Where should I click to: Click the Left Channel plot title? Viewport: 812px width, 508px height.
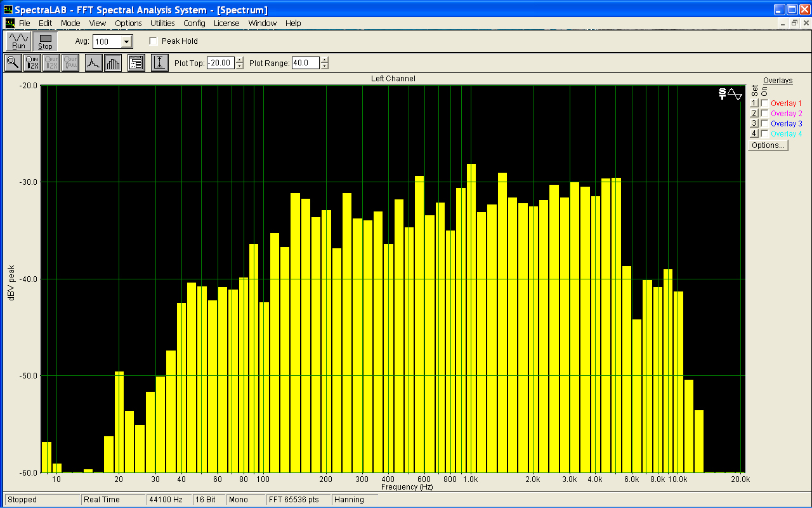coord(393,79)
